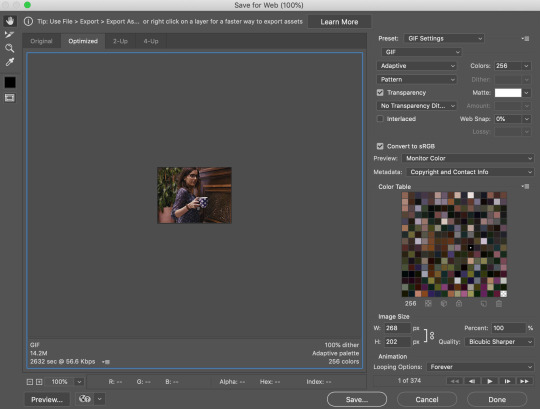This screenshot has width=540, height=409.
Task: Switch to the 2-Up tab
Action: 120,41
